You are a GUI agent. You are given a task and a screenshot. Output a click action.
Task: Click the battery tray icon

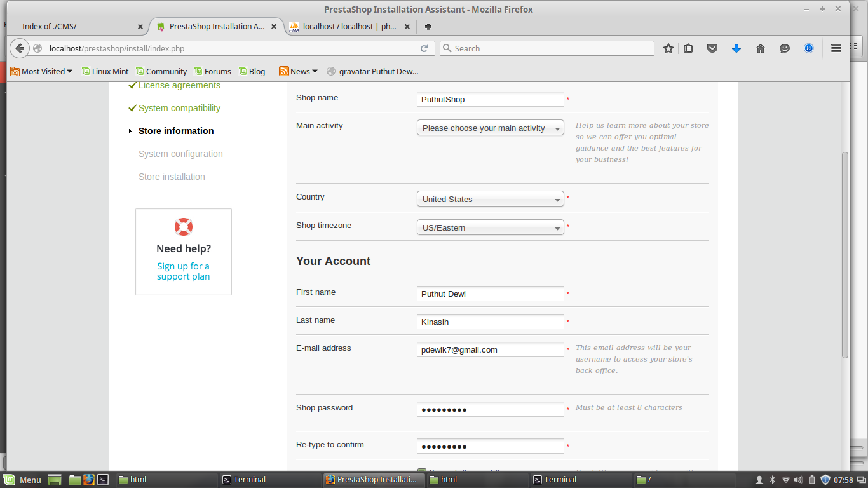[811, 480]
